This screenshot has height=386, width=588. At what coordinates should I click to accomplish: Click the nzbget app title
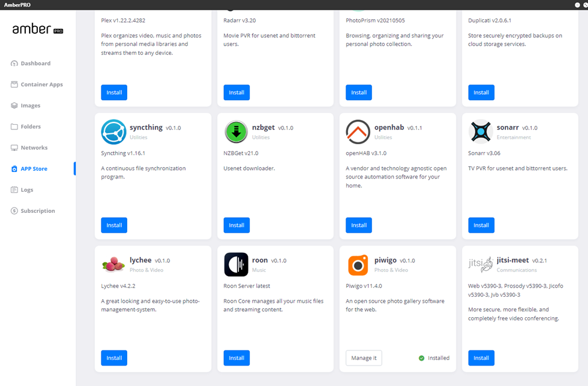[264, 127]
